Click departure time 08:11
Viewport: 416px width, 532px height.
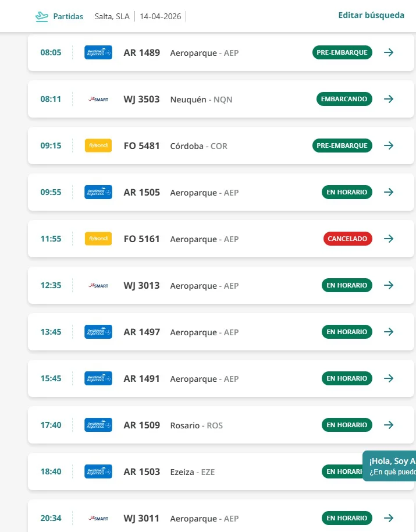point(51,99)
